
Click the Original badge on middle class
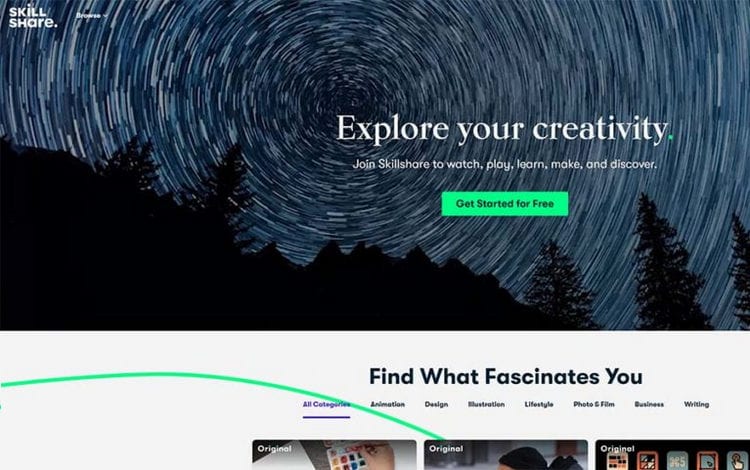pos(446,449)
